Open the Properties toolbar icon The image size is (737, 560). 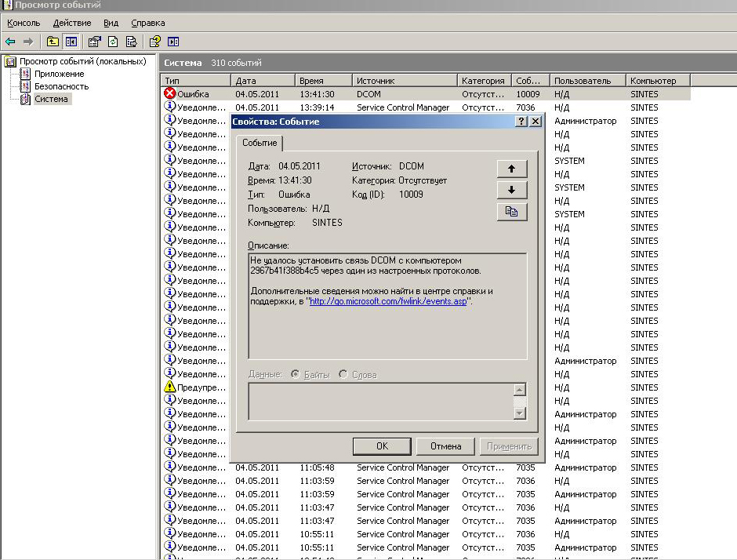tap(94, 42)
